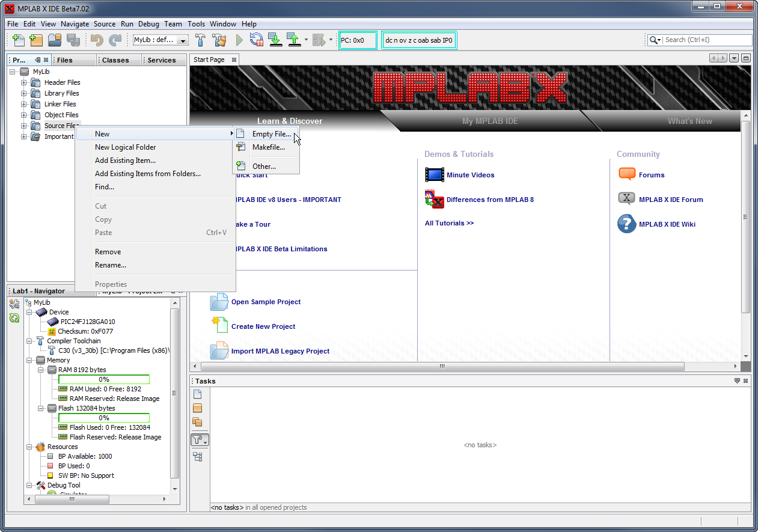
Task: Expand the Header Files tree node
Action: point(23,82)
